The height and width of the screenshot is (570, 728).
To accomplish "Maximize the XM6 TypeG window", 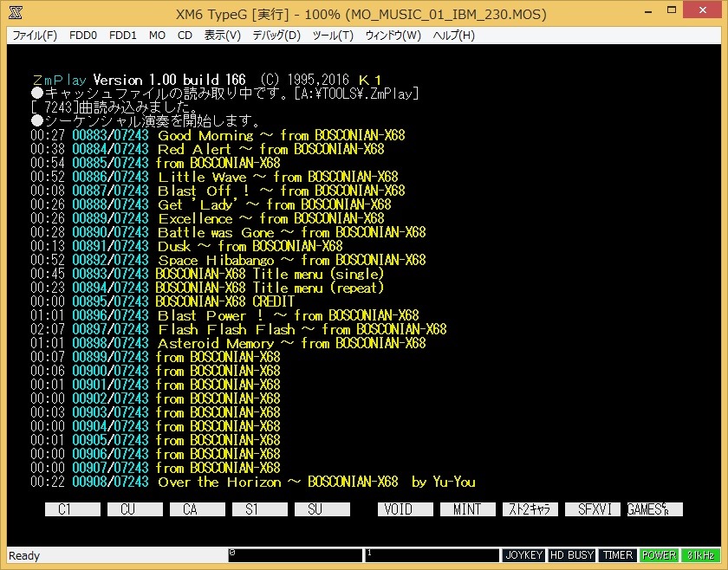I will click(x=672, y=10).
